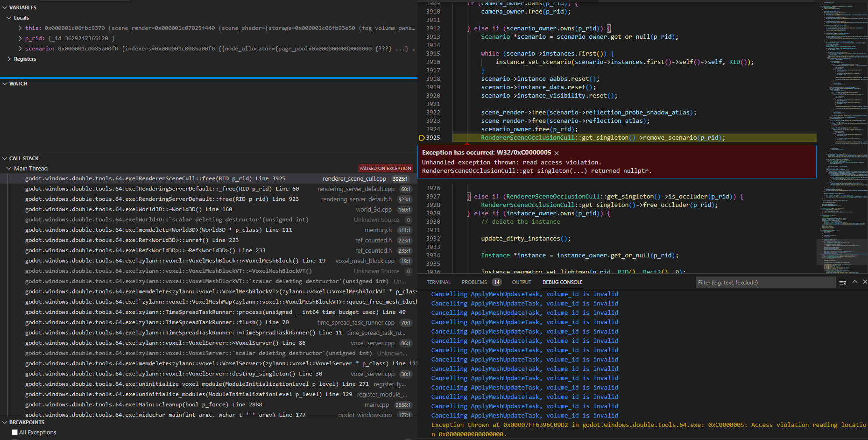Click the debug console Filter input field

(766, 282)
